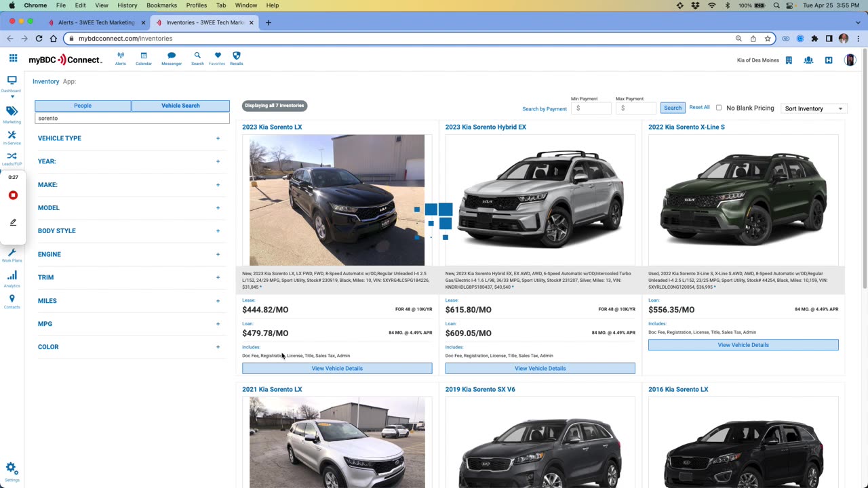Screen dimensions: 868x488
Task: Open photo of 2023 Sorento LX
Action: coord(337,200)
